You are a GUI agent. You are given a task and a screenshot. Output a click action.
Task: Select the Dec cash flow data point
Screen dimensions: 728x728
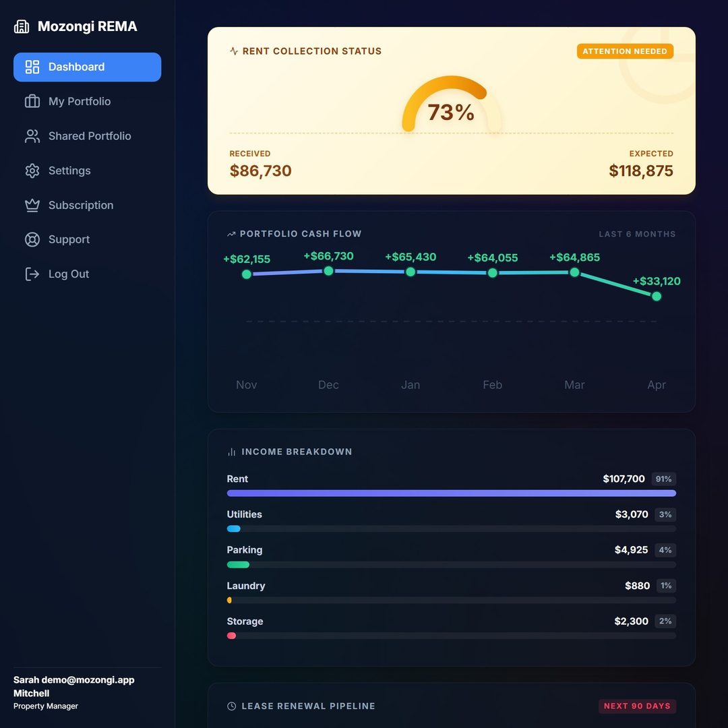click(328, 271)
